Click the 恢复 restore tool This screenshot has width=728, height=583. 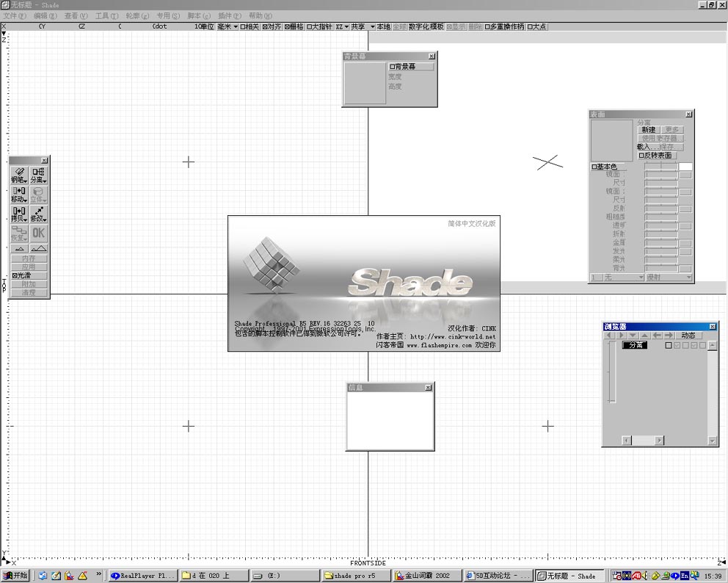click(x=19, y=233)
